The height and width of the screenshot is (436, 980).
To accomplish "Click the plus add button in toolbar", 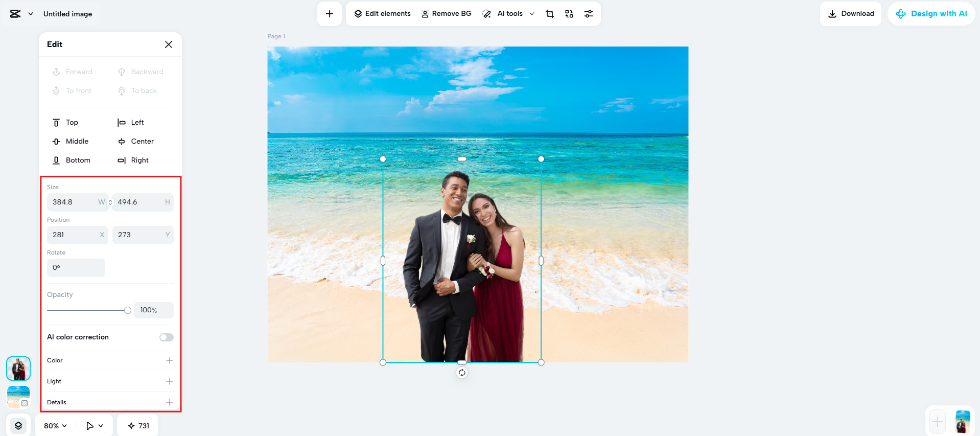I will (x=330, y=14).
